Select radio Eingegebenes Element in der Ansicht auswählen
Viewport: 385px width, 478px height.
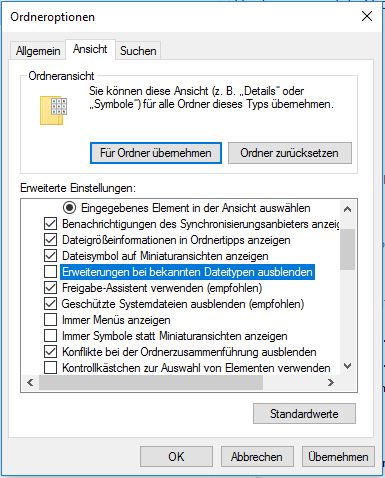pos(70,208)
